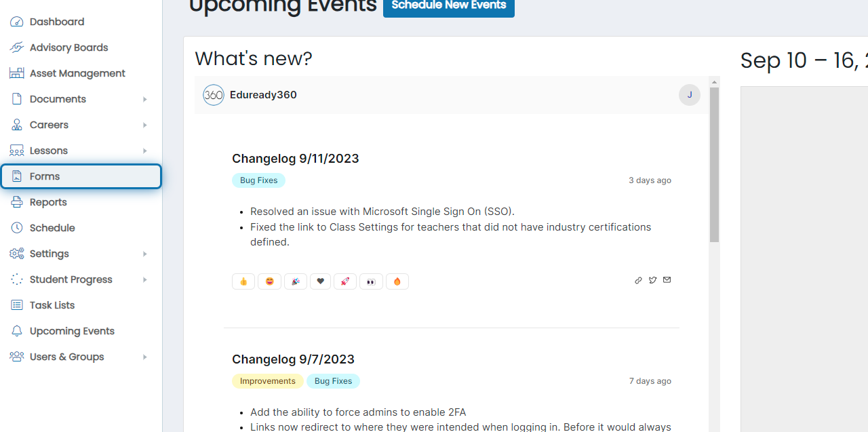
Task: React with thumbs up on 9/11 changelog
Action: coord(243,281)
